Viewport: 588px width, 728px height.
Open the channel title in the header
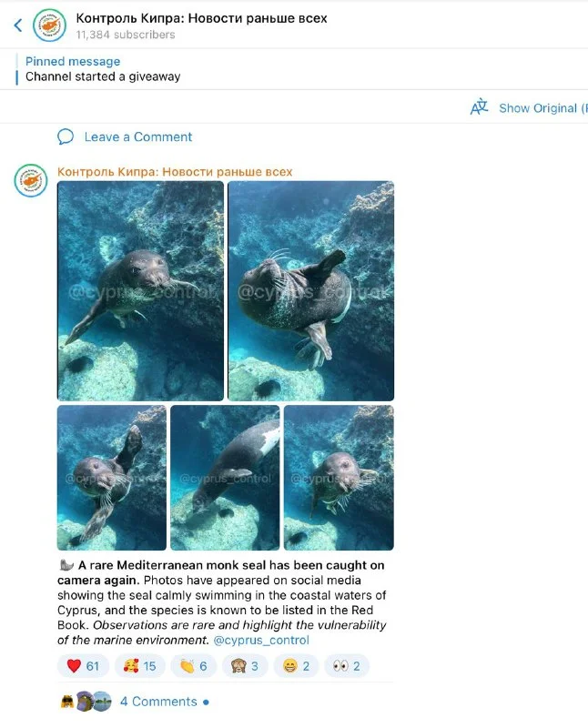201,18
